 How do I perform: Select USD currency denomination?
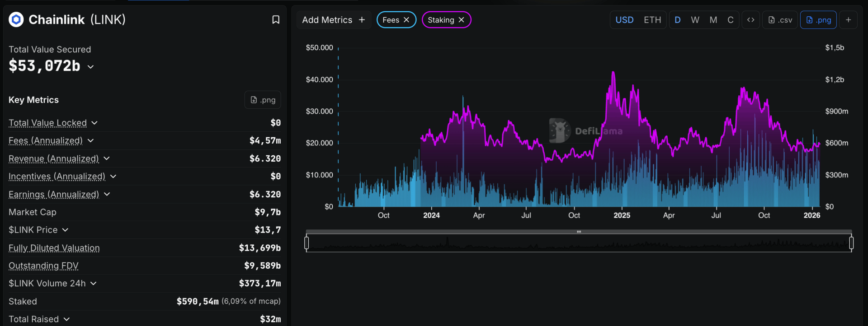(624, 20)
